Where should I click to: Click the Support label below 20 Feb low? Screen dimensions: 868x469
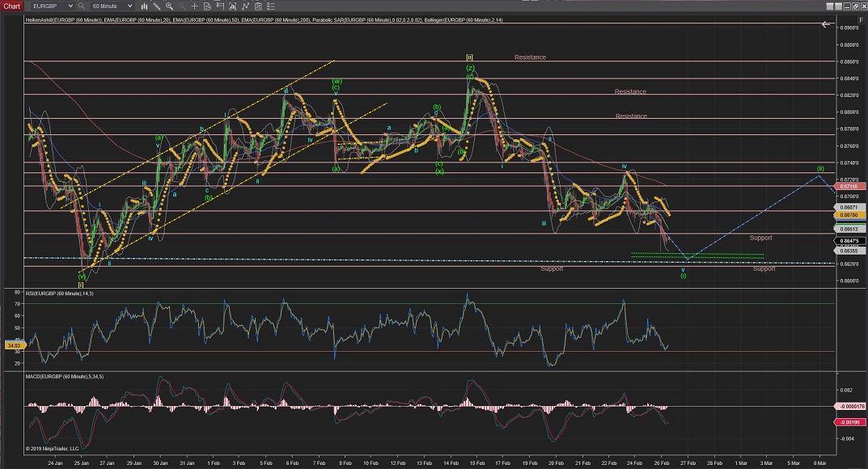point(552,268)
